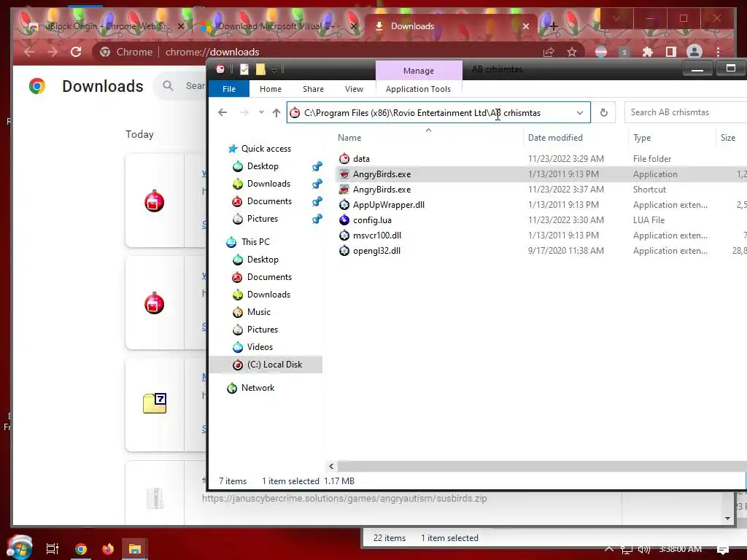Open pinned Downloads under Quick access
Screen dimensions: 747x560
click(268, 184)
